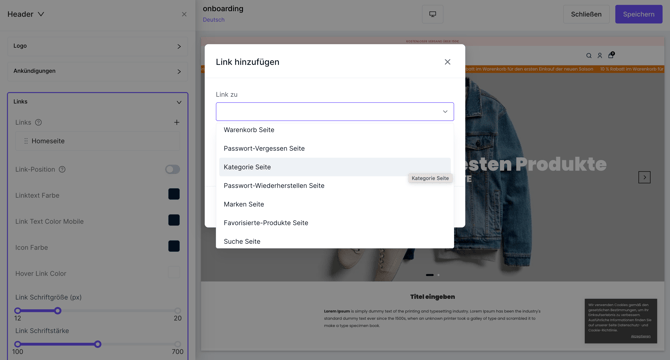Select the Homeseite link item
This screenshot has height=360, width=670.
point(97,141)
